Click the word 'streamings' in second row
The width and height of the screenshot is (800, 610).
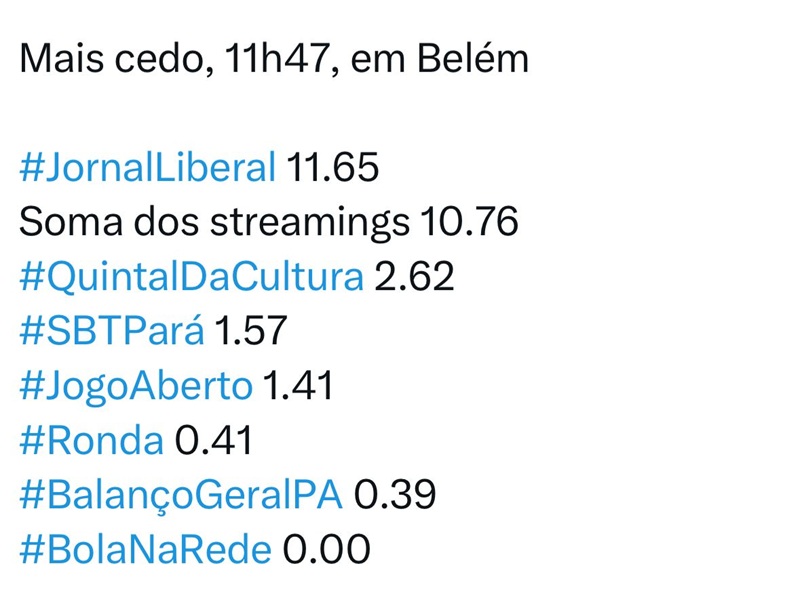coord(310,223)
